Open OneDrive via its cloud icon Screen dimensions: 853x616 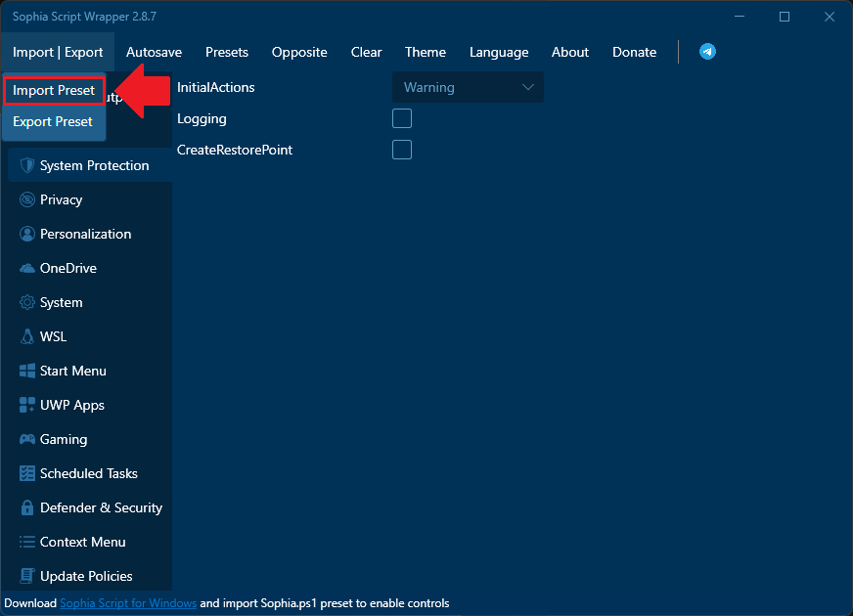[x=27, y=268]
